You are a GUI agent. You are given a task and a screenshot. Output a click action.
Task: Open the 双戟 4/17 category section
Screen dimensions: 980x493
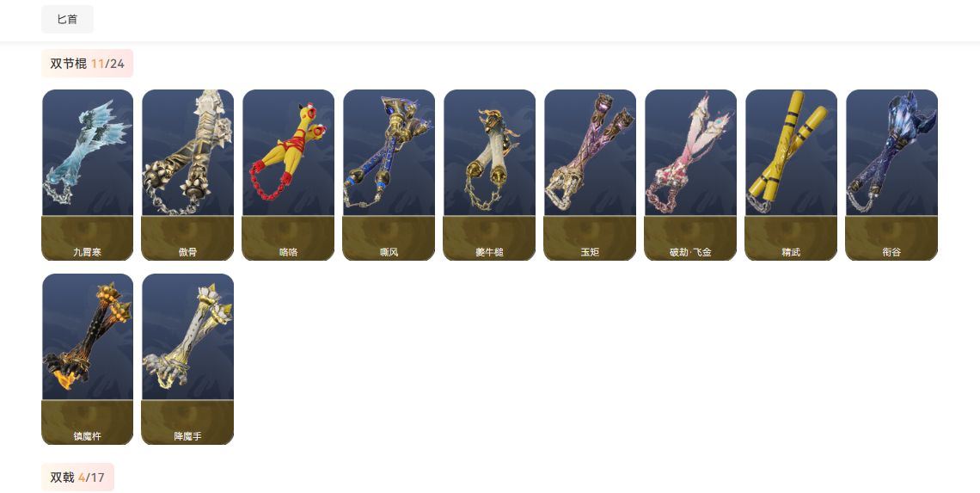point(77,478)
